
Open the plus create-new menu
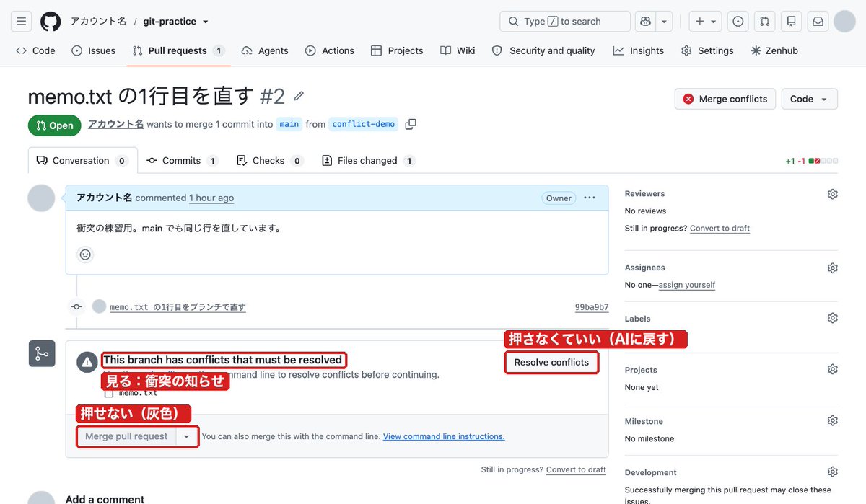point(705,22)
